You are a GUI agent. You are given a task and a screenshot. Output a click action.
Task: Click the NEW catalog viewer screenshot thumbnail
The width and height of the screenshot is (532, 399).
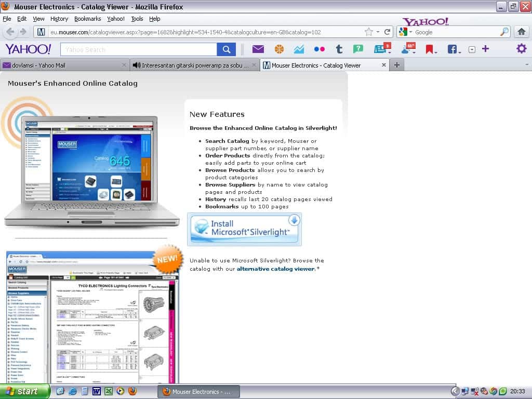point(92,316)
